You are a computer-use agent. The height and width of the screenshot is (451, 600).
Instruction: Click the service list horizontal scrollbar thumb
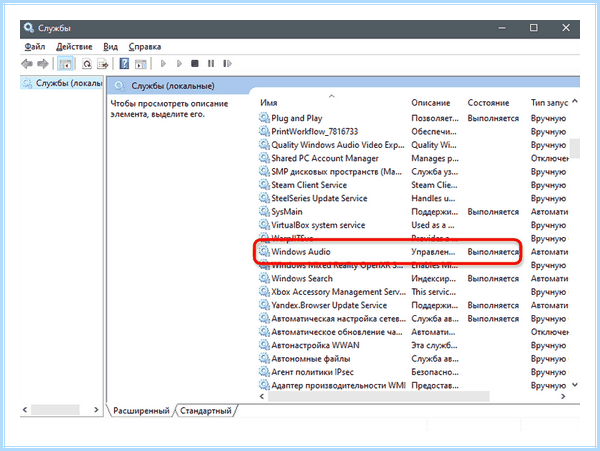pyautogui.click(x=378, y=397)
